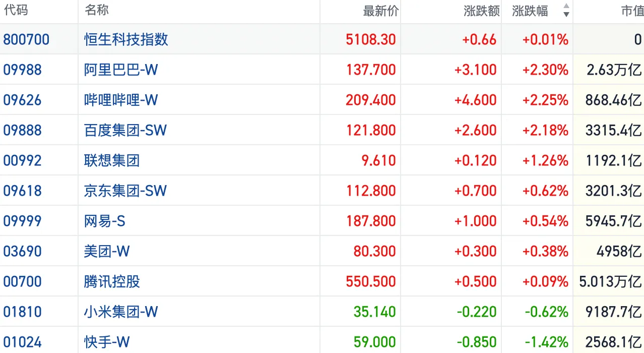
Task: Open the 京东集团-SW quote
Action: [125, 191]
